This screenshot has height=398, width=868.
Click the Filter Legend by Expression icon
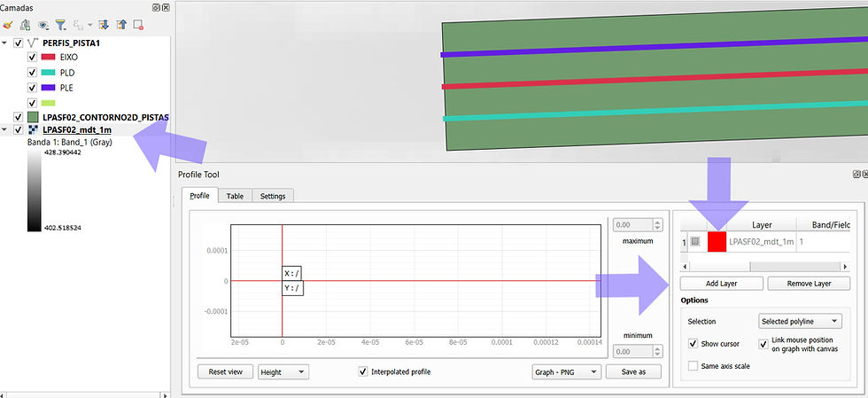click(x=76, y=25)
